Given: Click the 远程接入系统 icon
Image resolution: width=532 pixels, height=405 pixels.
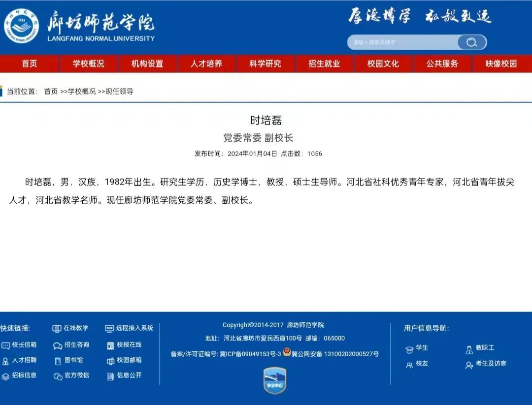Looking at the screenshot, I should pyautogui.click(x=109, y=329).
